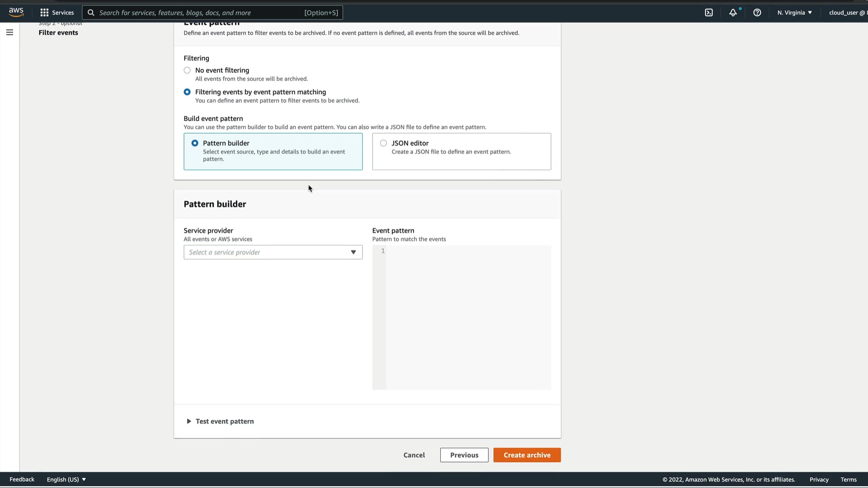This screenshot has width=868, height=488.
Task: Expand the Test event pattern section
Action: point(220,421)
